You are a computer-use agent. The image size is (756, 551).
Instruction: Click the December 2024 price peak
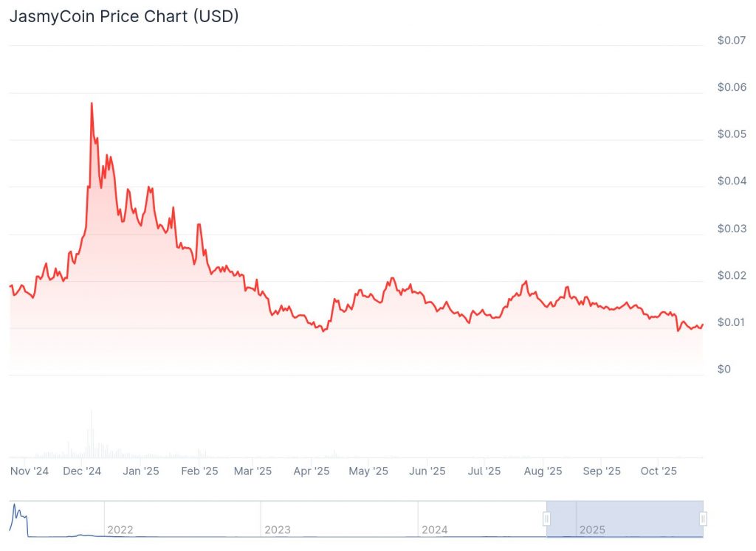pyautogui.click(x=92, y=103)
